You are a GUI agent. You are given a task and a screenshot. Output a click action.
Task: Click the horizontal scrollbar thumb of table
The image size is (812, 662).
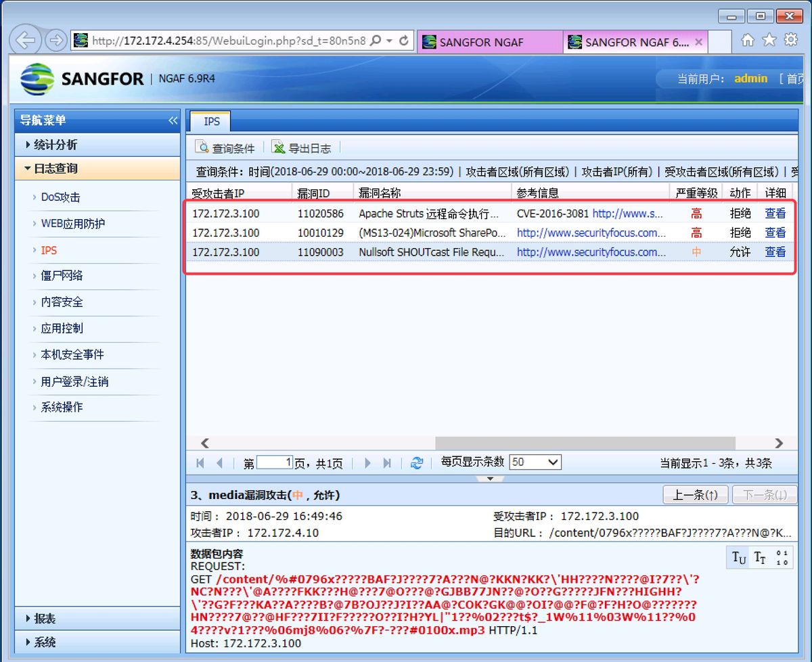tap(585, 444)
